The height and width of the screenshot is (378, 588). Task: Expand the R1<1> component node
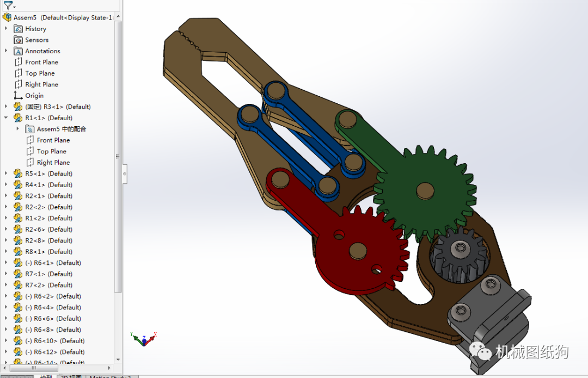coord(5,117)
